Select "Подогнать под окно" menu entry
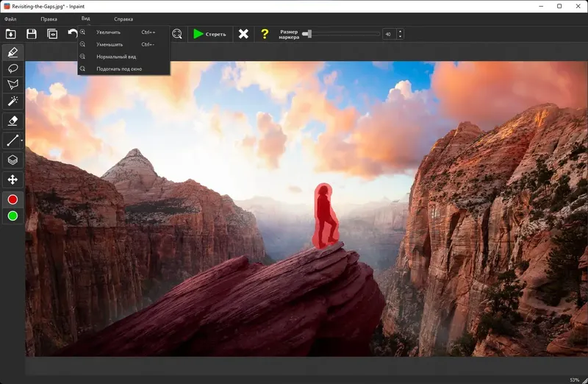 pyautogui.click(x=118, y=68)
